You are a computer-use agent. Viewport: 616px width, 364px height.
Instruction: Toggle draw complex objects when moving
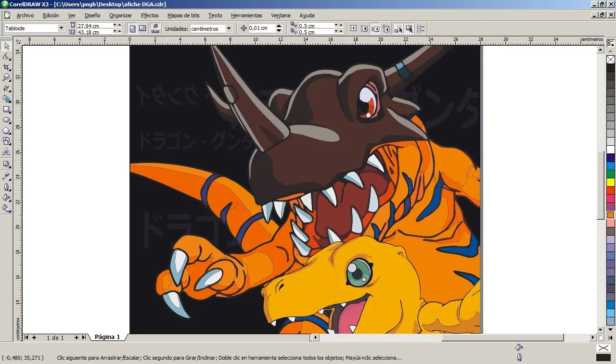pyautogui.click(x=398, y=28)
